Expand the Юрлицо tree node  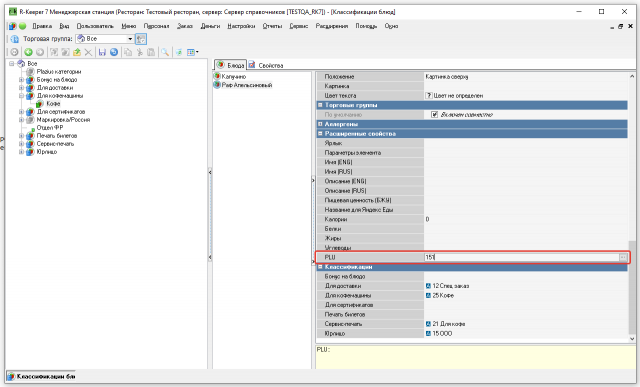(x=22, y=152)
